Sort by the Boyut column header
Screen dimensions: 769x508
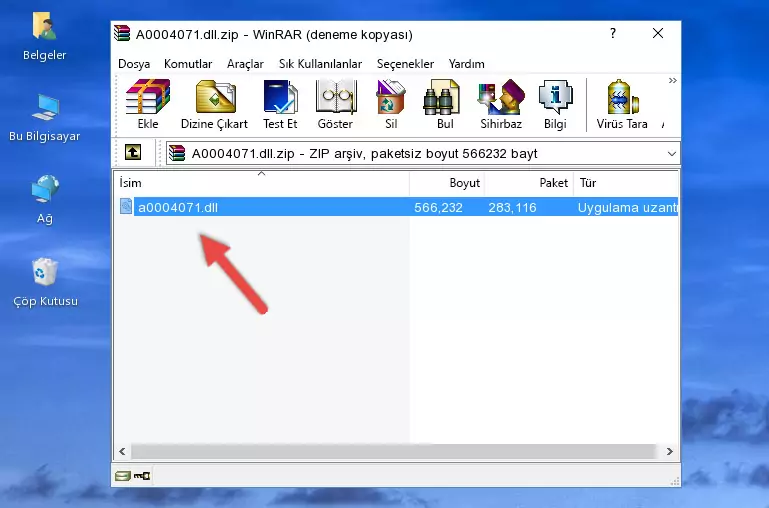[x=447, y=183]
